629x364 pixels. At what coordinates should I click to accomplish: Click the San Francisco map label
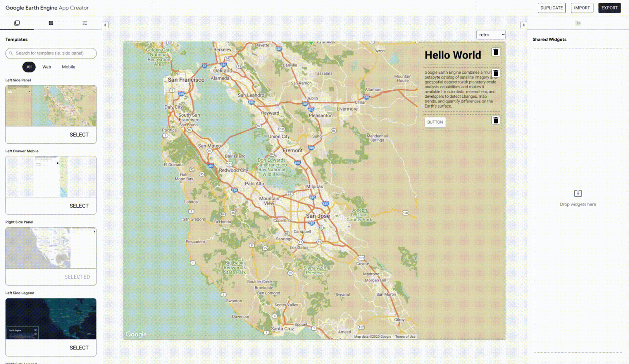(x=186, y=80)
